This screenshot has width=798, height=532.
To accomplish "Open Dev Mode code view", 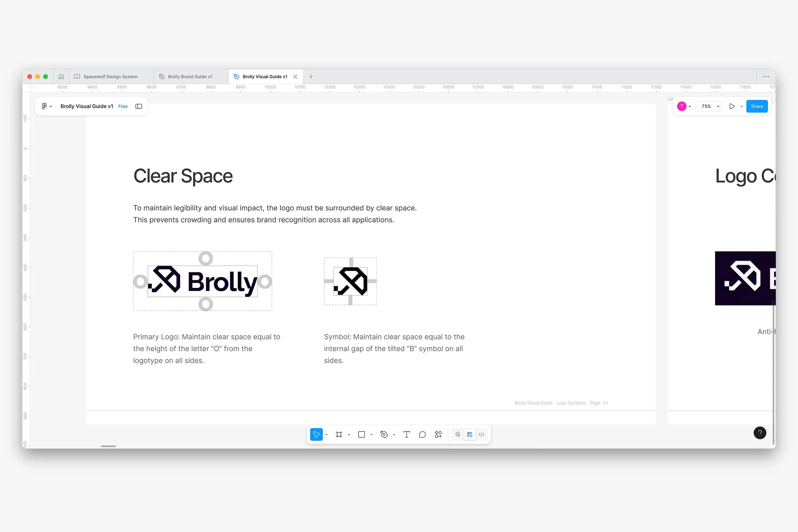I will 481,434.
